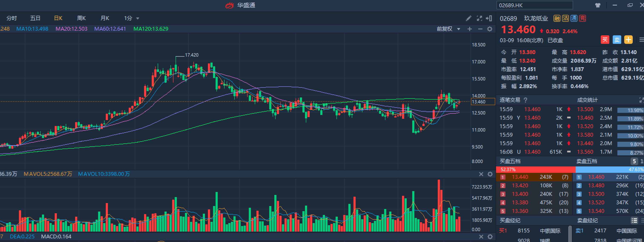This screenshot has width=644, height=242.
Task: Click the collapse side panel arrow icon
Action: click(x=489, y=18)
